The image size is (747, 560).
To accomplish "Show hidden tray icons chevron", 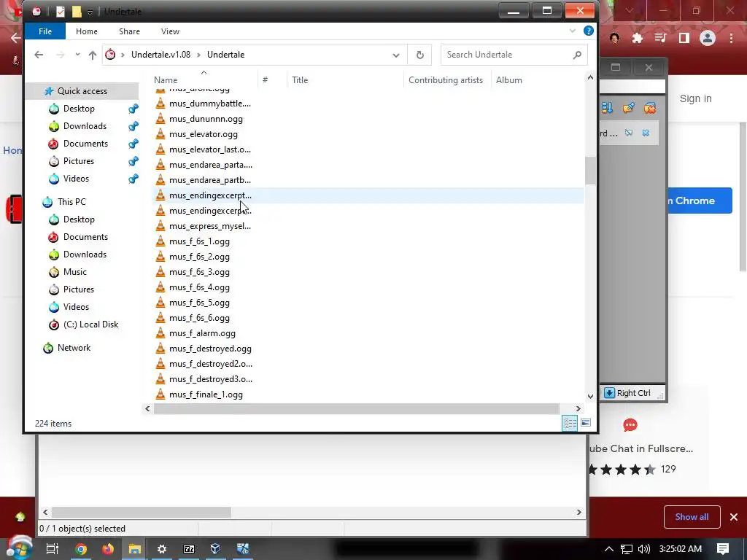I will tap(609, 549).
